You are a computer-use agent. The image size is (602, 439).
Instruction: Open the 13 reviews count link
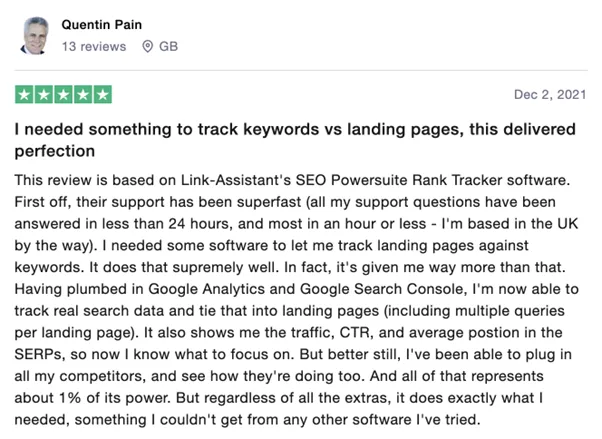tap(94, 46)
